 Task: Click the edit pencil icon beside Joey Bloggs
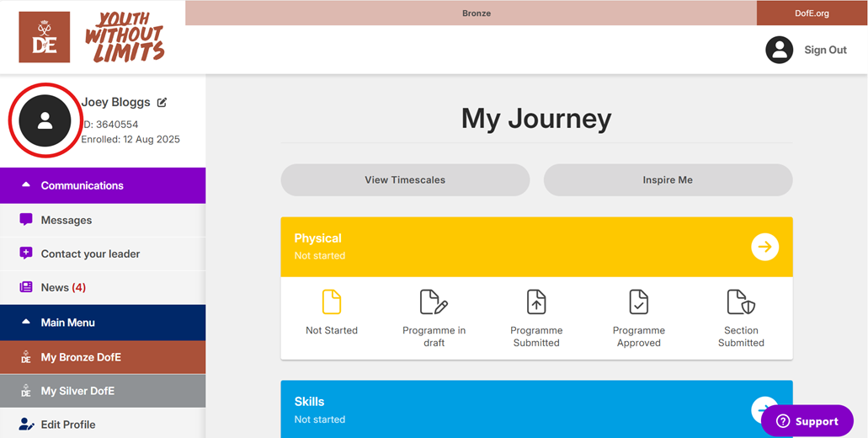point(162,103)
